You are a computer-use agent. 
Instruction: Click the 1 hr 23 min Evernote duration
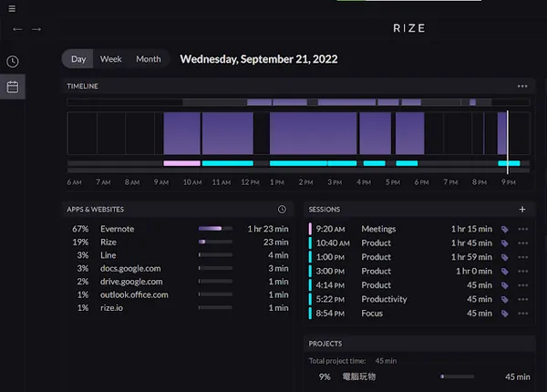(268, 229)
